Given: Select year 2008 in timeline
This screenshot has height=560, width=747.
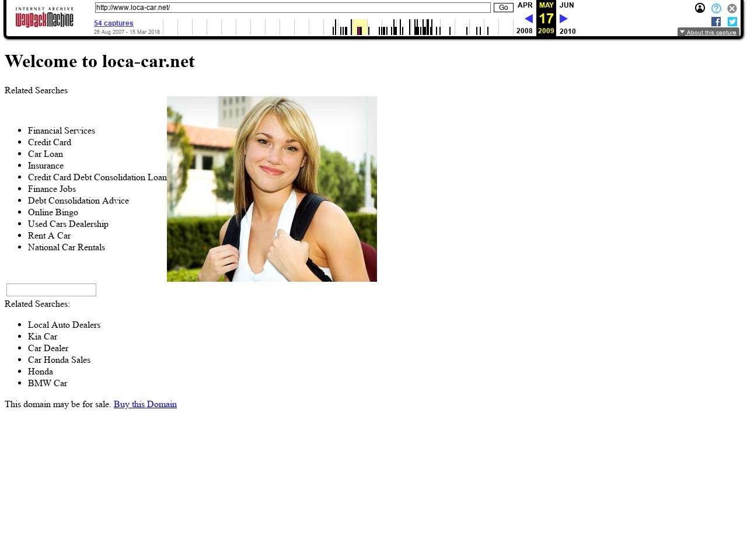Looking at the screenshot, I should 525,31.
